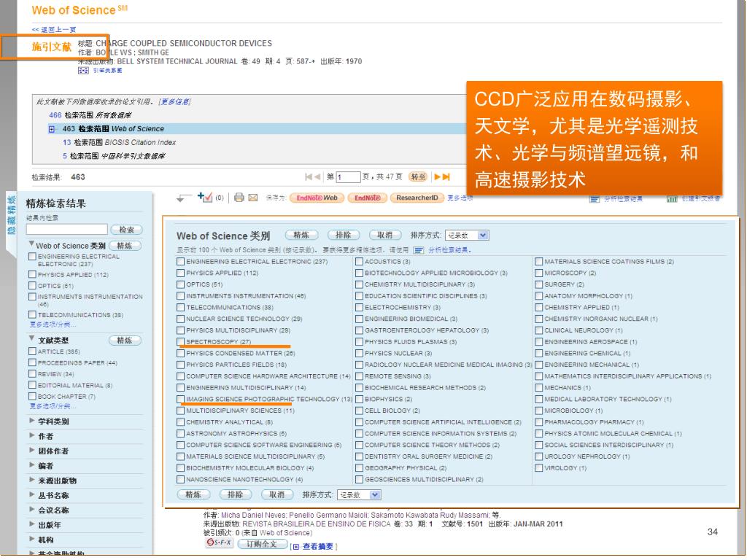
Task: Check REMOTE SENSING (3) category
Action: [x=359, y=376]
